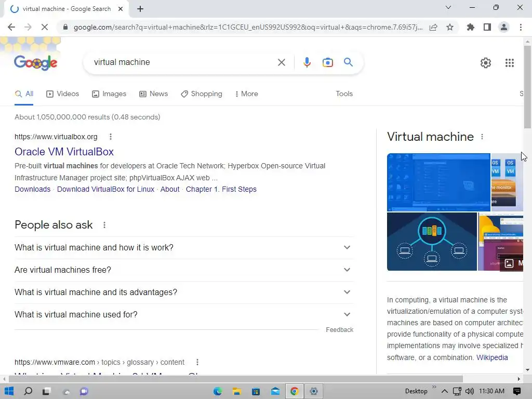The width and height of the screenshot is (532, 399).
Task: Click the address bar URL
Action: pos(248,27)
